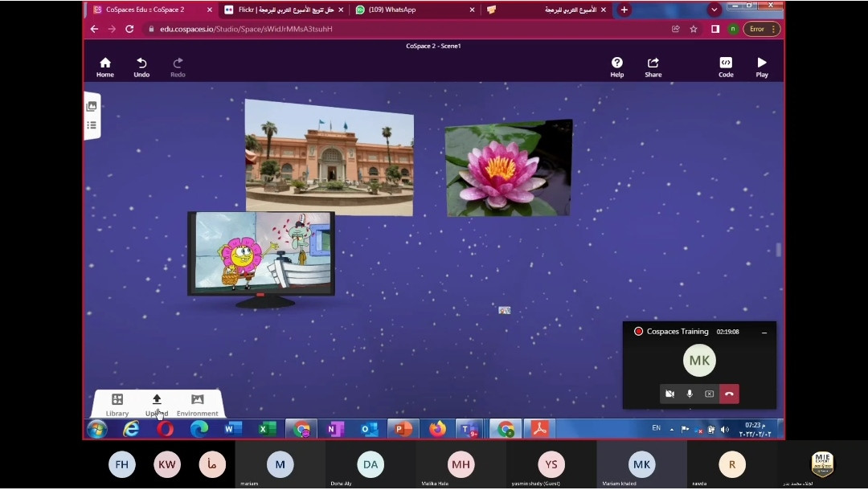
Task: Open the Library tab
Action: pyautogui.click(x=117, y=405)
